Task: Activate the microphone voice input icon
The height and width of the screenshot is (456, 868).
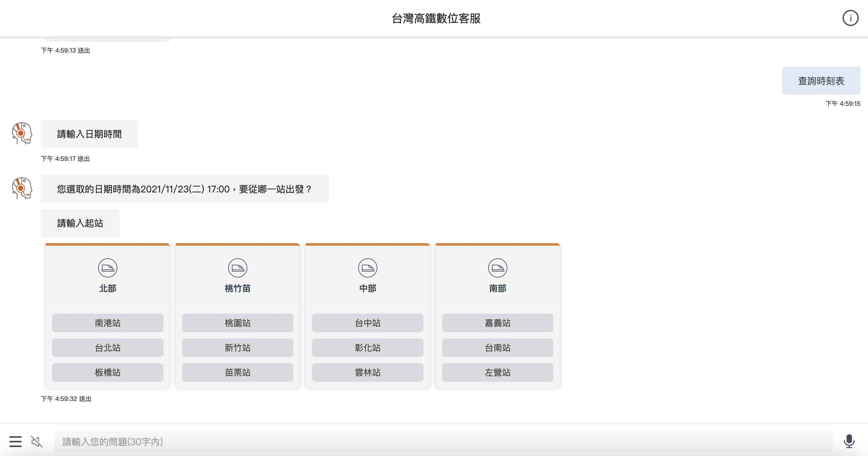Action: tap(849, 441)
